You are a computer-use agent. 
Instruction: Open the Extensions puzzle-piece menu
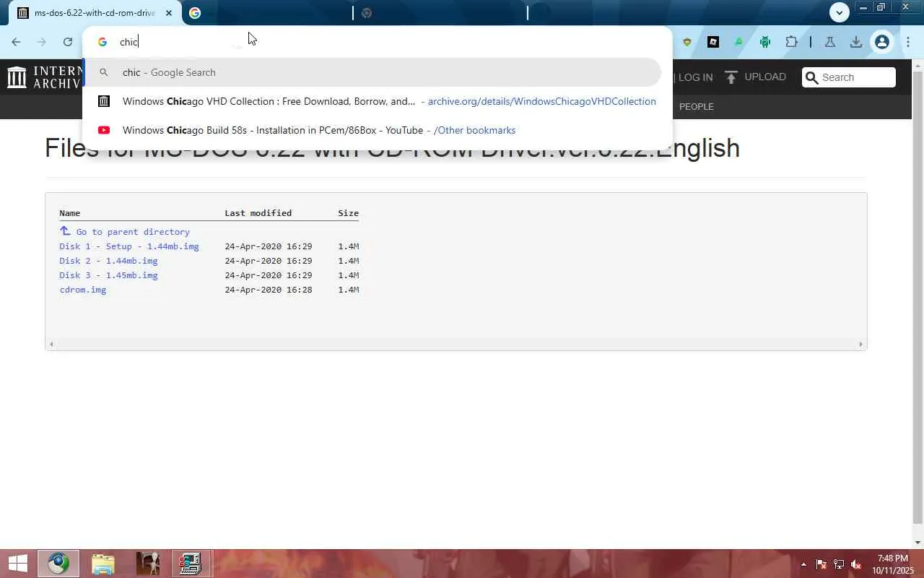[791, 42]
